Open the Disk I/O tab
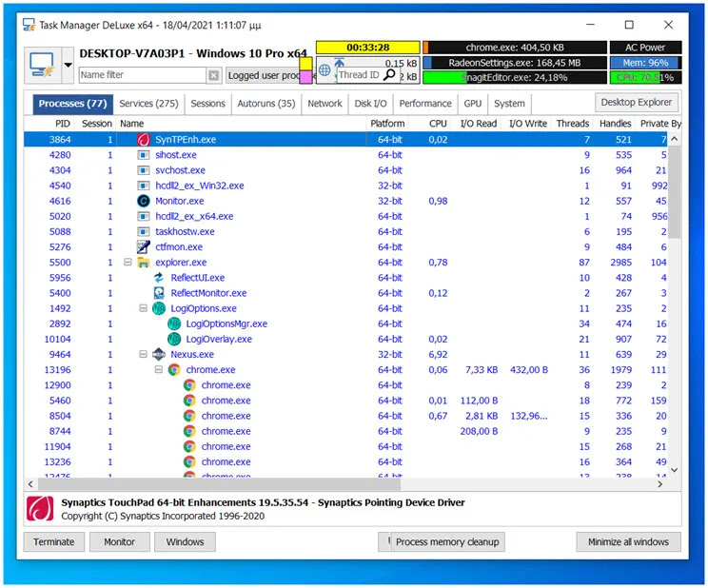Image resolution: width=708 pixels, height=588 pixels. [370, 104]
